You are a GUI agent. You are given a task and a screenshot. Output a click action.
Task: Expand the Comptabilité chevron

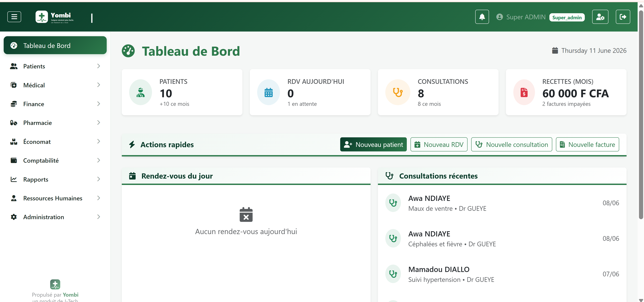98,160
